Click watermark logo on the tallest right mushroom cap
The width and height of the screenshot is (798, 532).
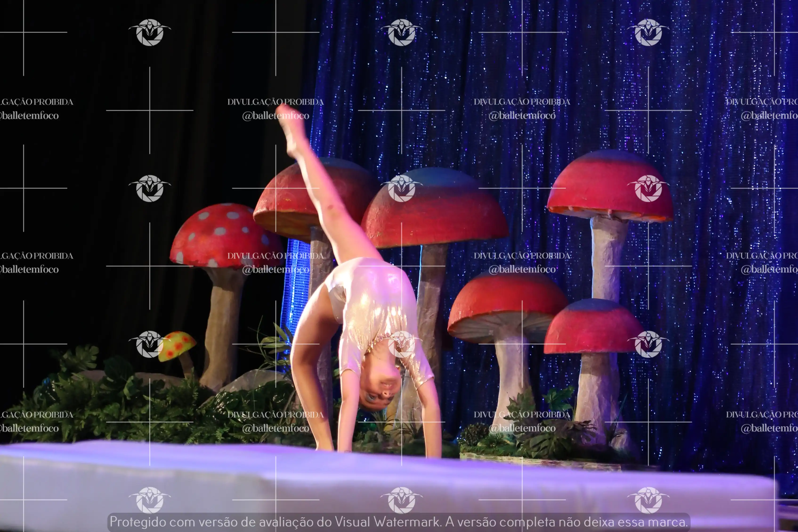(648, 189)
